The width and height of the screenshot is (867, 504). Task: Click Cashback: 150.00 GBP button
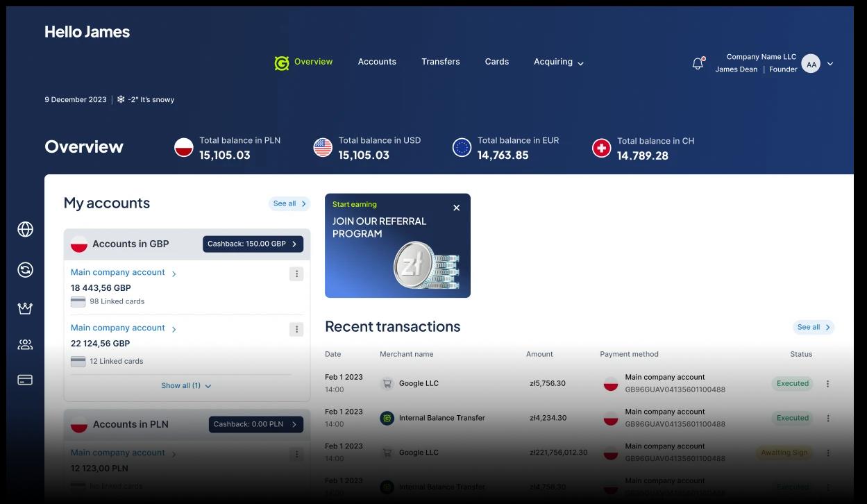pyautogui.click(x=253, y=244)
